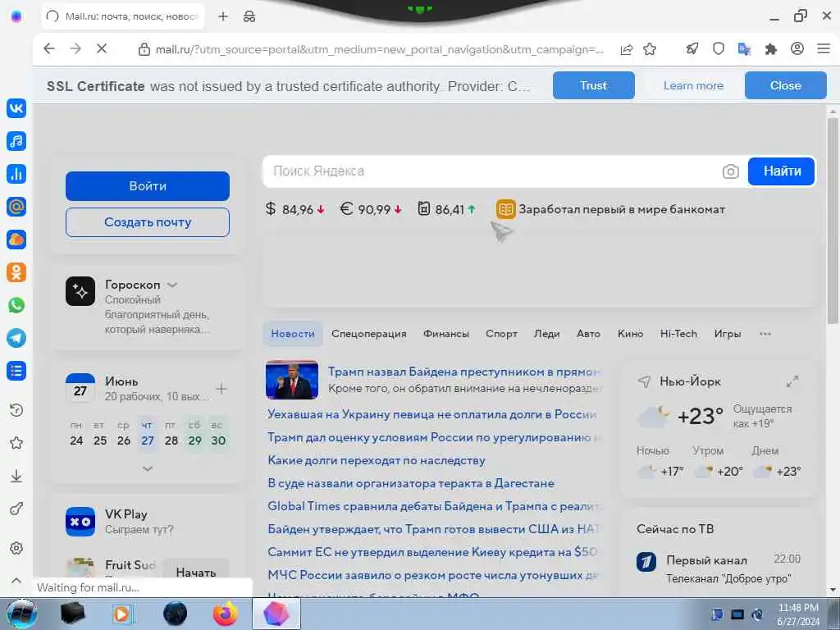Add calendar event with plus icon
Screen dimensions: 840x630
tap(221, 389)
